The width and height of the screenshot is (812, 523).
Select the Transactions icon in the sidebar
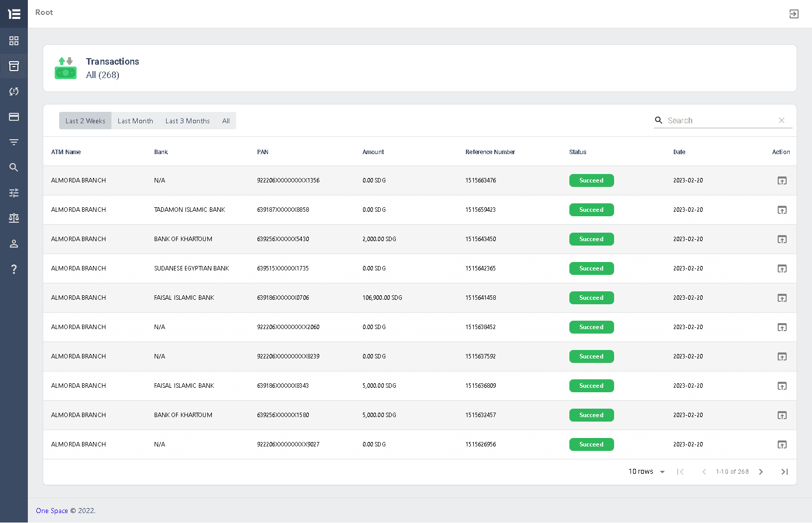[x=13, y=66]
